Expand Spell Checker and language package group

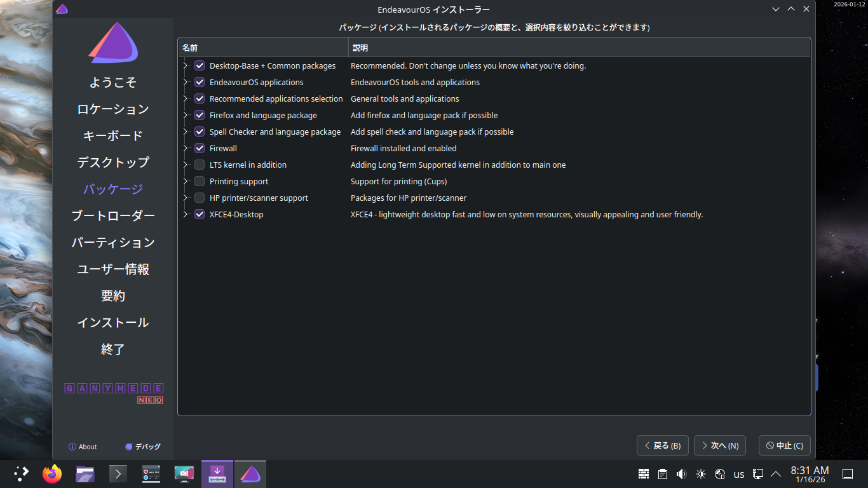tap(186, 132)
